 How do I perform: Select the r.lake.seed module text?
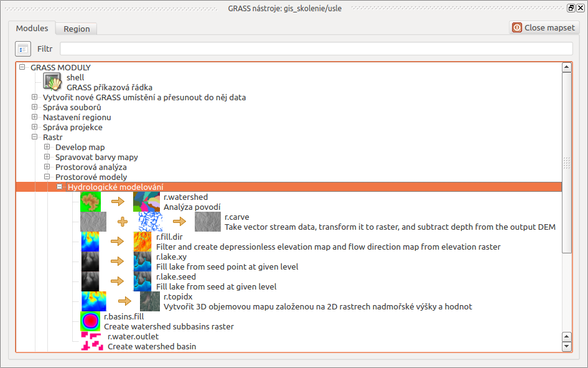[176, 276]
